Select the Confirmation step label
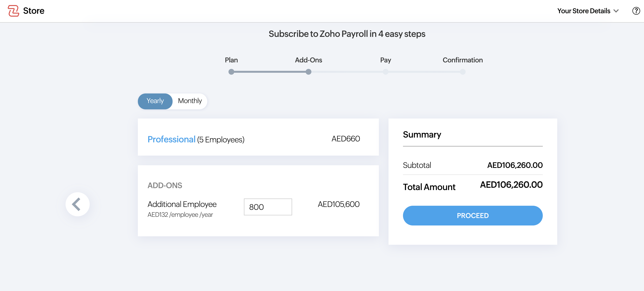644x291 pixels. 462,60
